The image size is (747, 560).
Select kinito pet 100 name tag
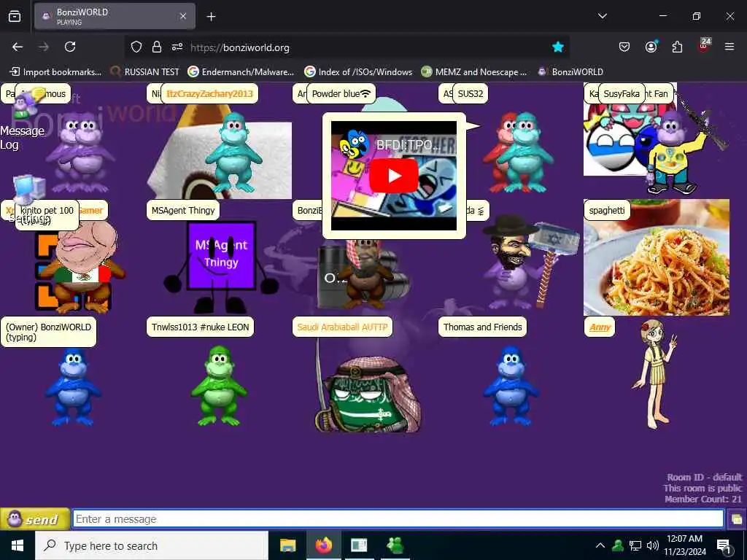pyautogui.click(x=47, y=214)
